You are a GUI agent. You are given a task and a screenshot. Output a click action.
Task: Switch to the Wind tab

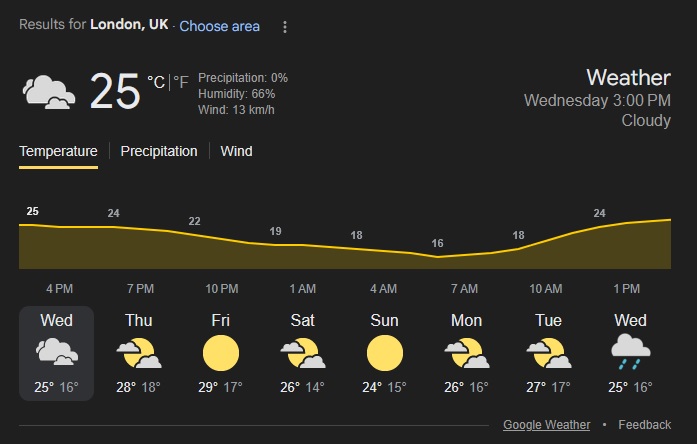pos(236,151)
